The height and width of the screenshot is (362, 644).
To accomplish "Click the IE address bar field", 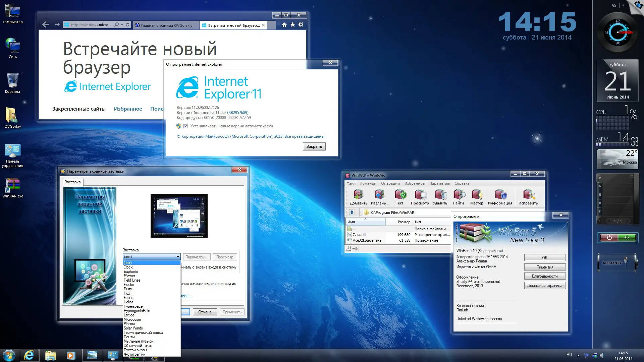I will [91, 25].
